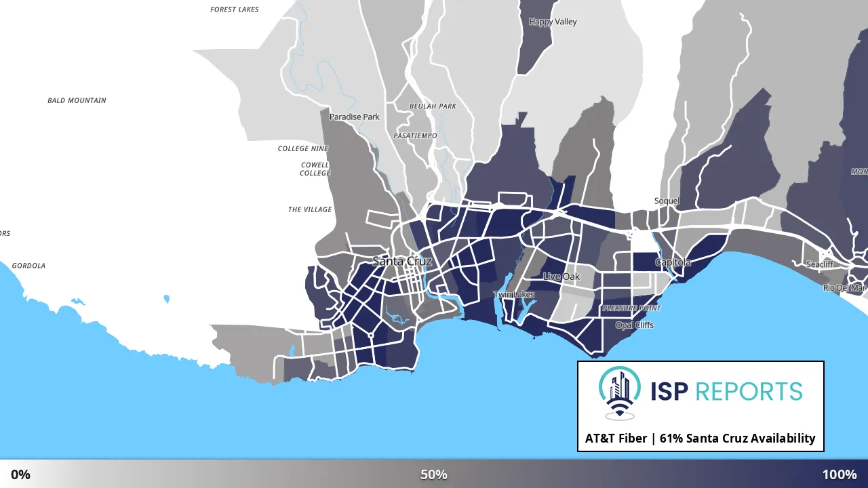
Task: Click the Santa Cruz city label
Action: point(402,261)
